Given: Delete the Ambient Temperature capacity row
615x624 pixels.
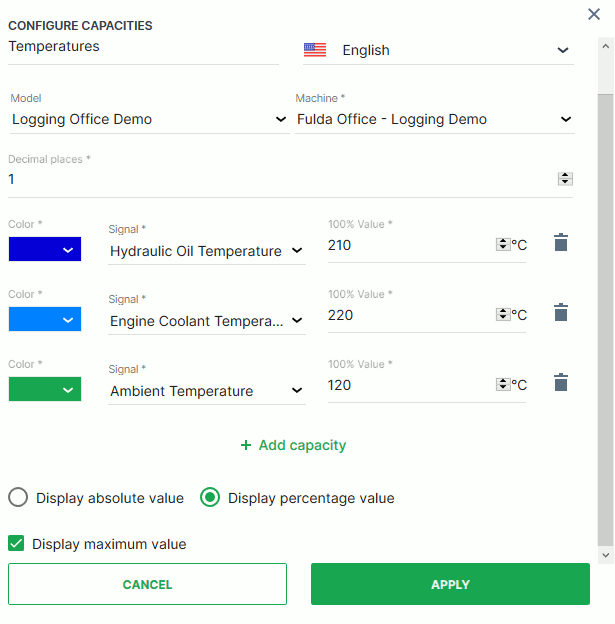Looking at the screenshot, I should pyautogui.click(x=561, y=383).
